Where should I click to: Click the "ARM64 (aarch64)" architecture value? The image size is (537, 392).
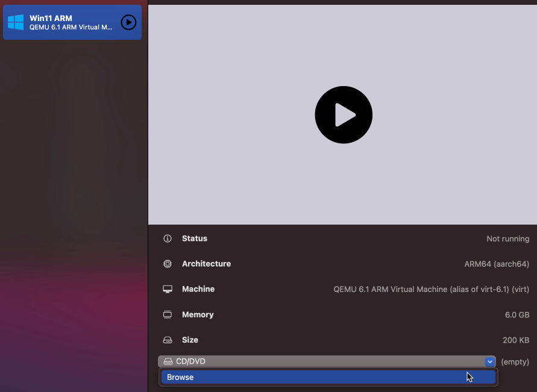(497, 264)
